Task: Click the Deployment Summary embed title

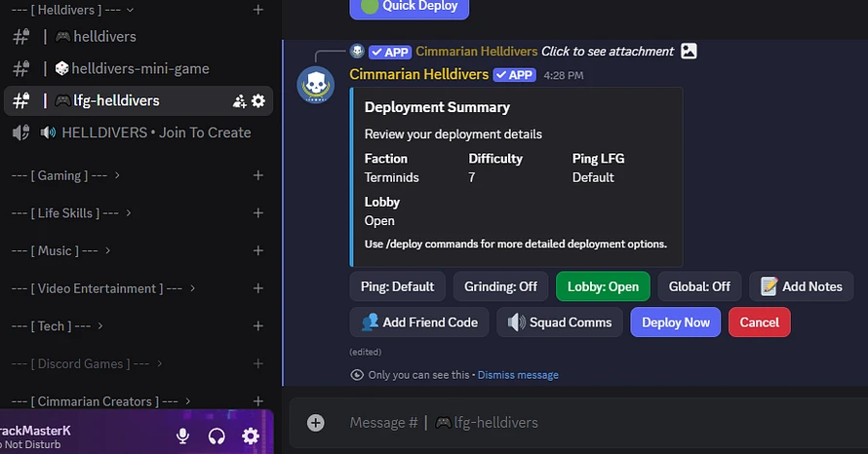Action: click(437, 107)
